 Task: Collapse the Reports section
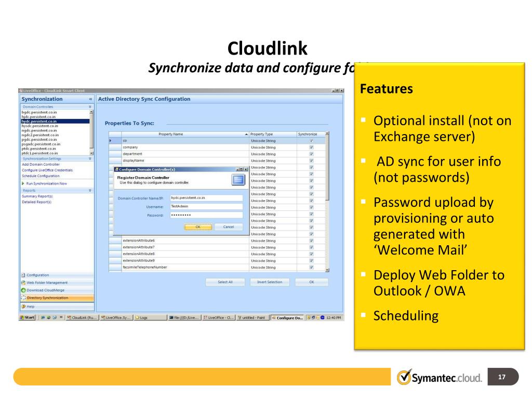[90, 191]
